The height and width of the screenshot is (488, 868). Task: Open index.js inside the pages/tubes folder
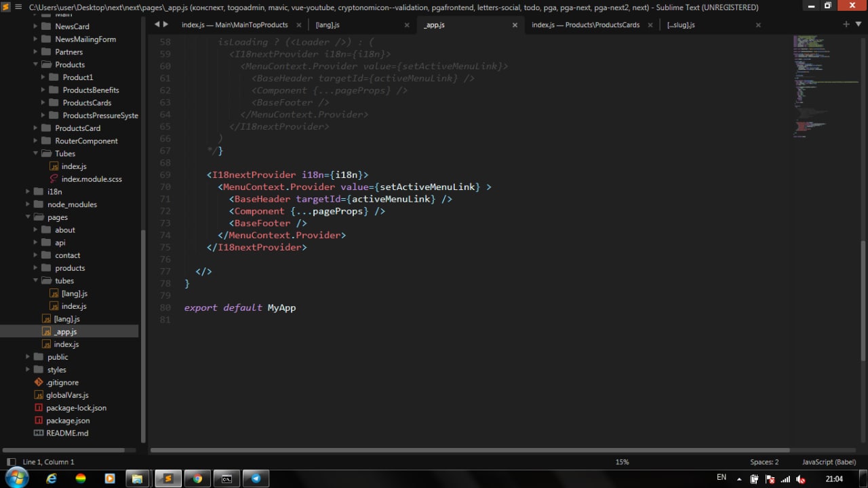pos(74,306)
